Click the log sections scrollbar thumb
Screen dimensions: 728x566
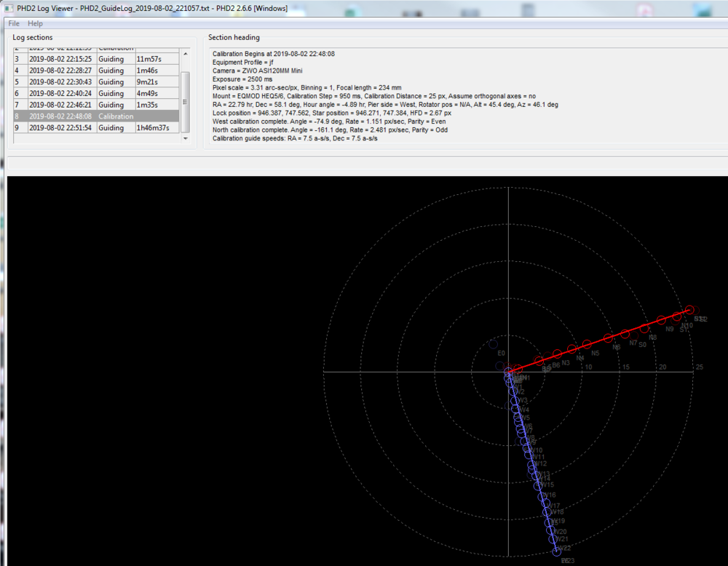click(185, 102)
